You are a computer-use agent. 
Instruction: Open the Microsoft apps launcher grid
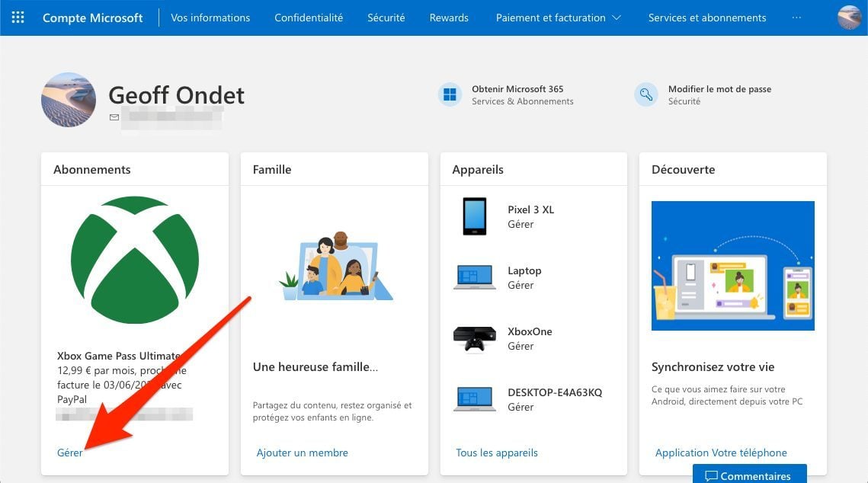(18, 18)
